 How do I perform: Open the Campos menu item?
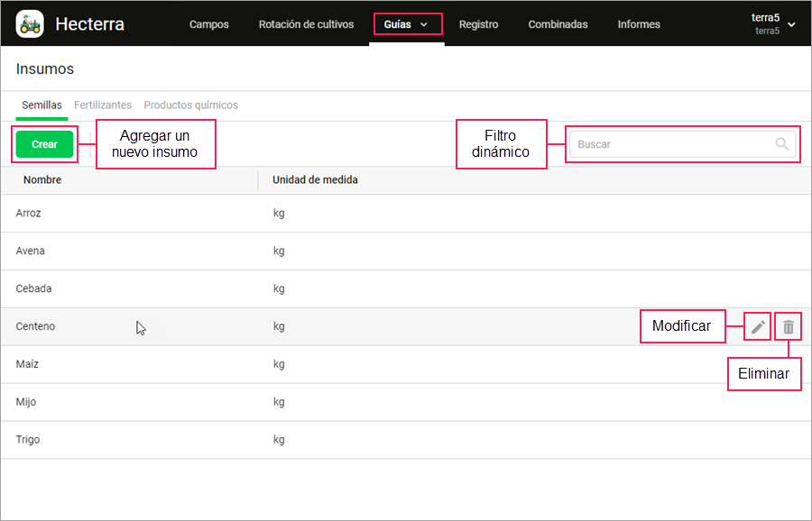coord(209,24)
